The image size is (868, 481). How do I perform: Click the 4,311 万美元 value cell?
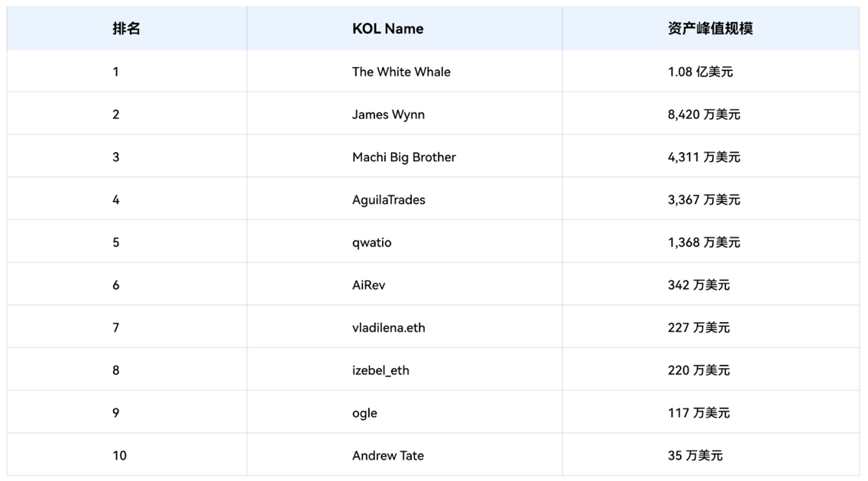click(704, 157)
